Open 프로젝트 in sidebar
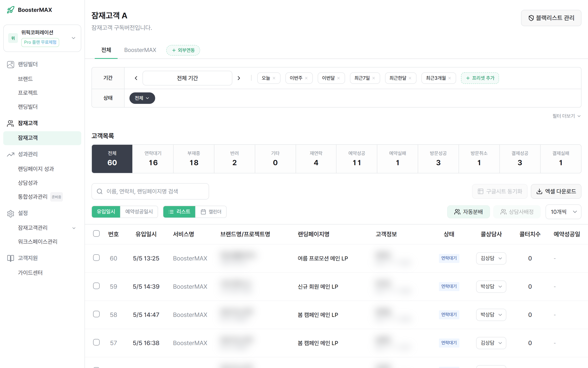Image resolution: width=588 pixels, height=368 pixels. (x=28, y=93)
